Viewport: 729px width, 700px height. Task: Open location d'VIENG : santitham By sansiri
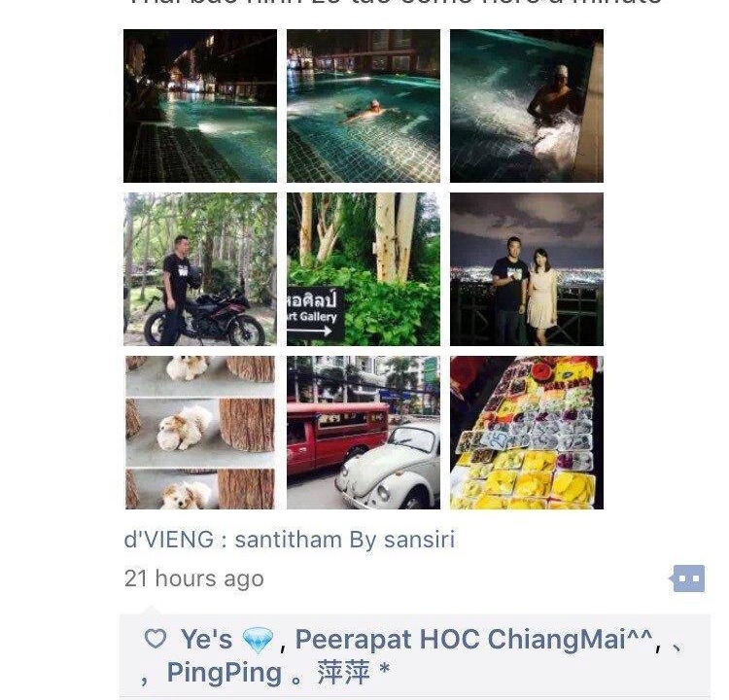(x=290, y=540)
